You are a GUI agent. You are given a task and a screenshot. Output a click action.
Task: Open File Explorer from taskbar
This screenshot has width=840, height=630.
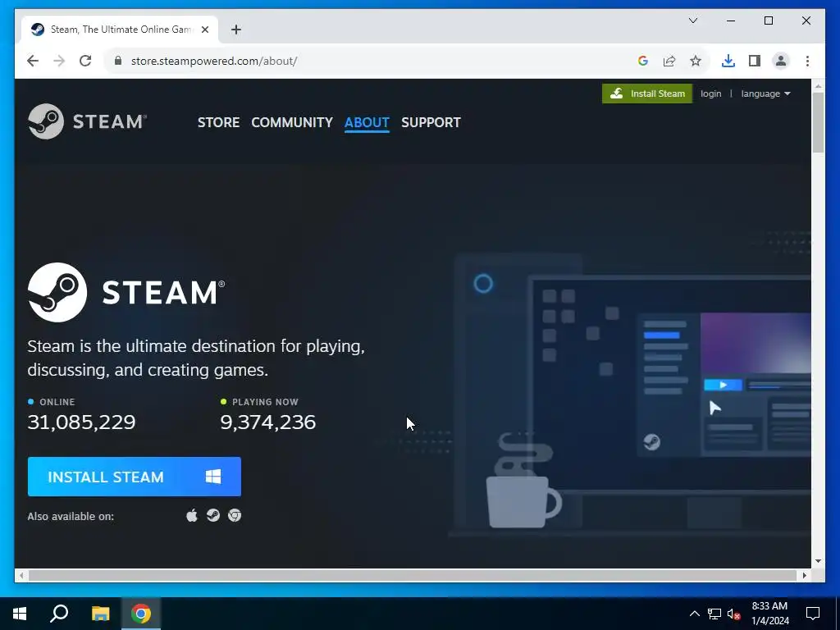(x=100, y=614)
